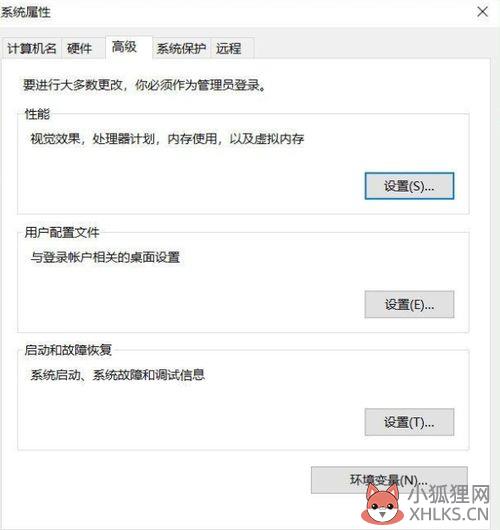
Task: Click the 启动和故障恢复 group label
Action: pos(68,350)
